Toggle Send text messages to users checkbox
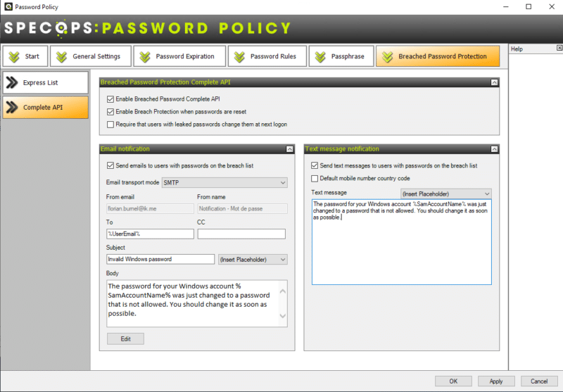 (315, 165)
